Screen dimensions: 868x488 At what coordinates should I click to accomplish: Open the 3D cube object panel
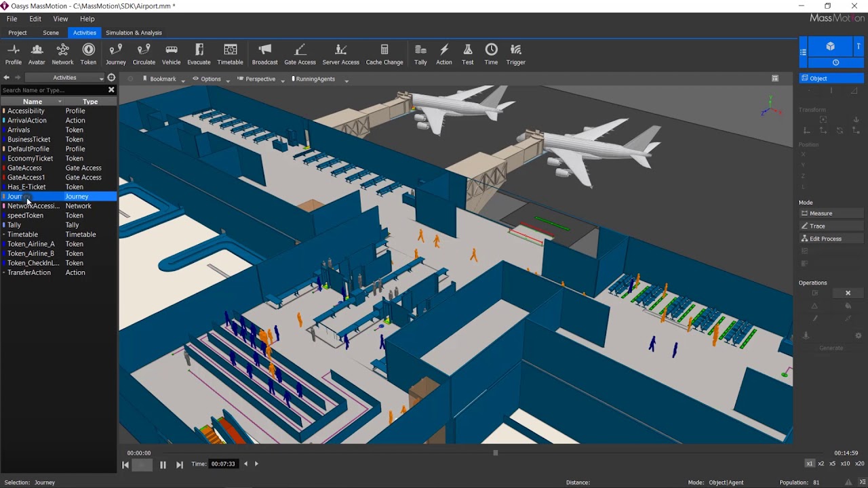point(830,46)
